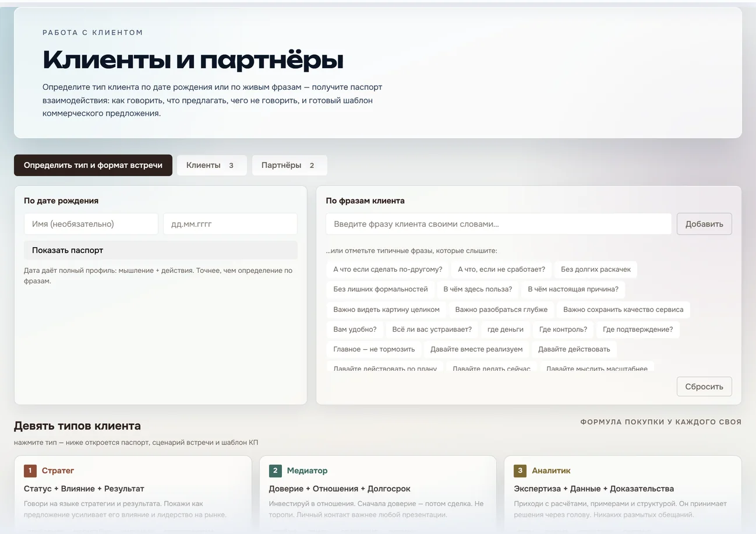Toggle the «А что, если не сработает?» phrase
Viewport: 756px width, 534px height.
point(501,269)
